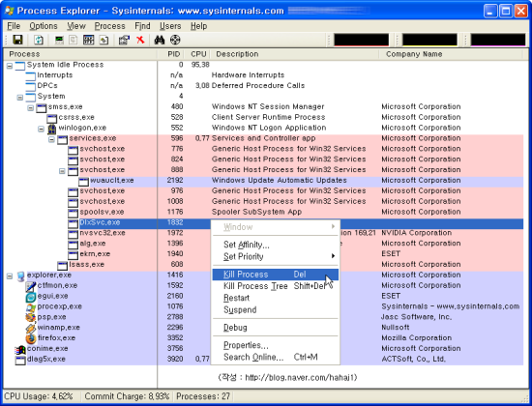Click the commit history graph in toolbar
Image resolution: width=532 pixels, height=406 pixels.
[x=429, y=40]
